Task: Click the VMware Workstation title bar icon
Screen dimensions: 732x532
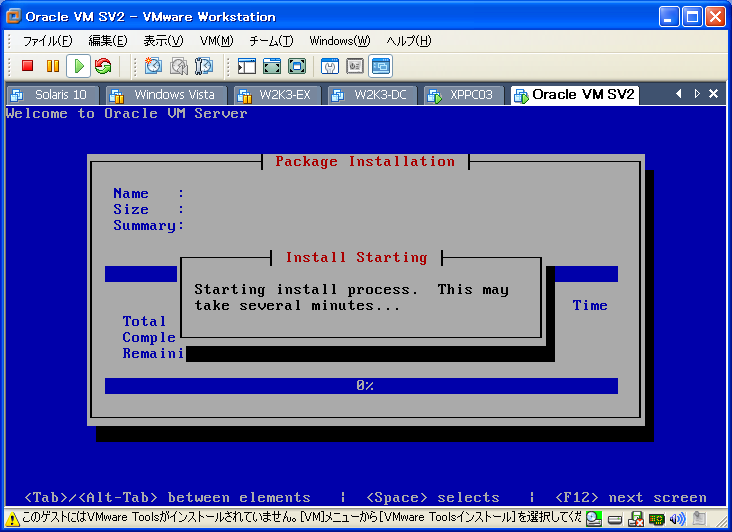Action: [x=14, y=16]
